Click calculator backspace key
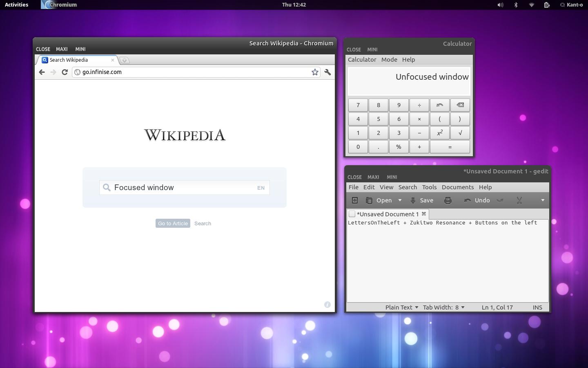The width and height of the screenshot is (588, 368). pyautogui.click(x=460, y=105)
